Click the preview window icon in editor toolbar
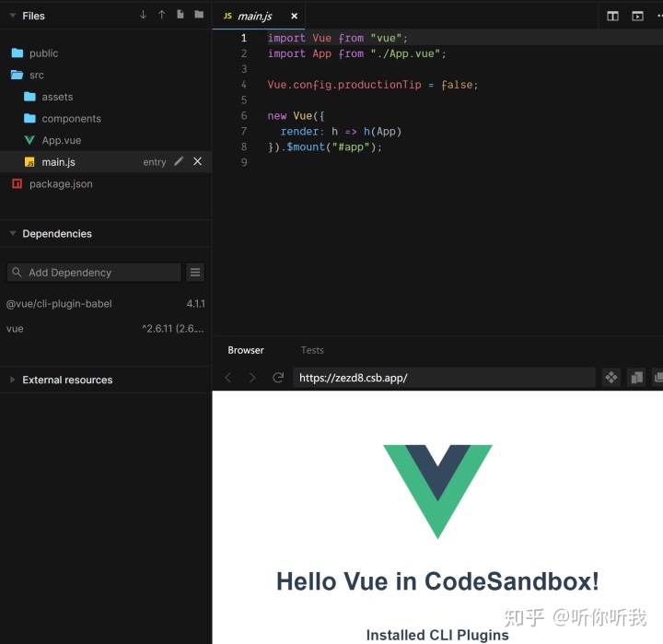The image size is (663, 644). [637, 16]
